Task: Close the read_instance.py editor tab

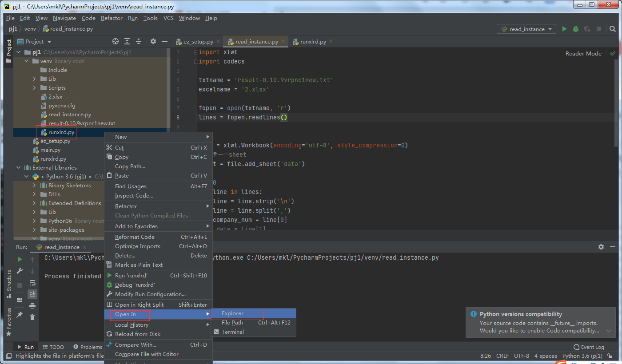Action: point(283,41)
